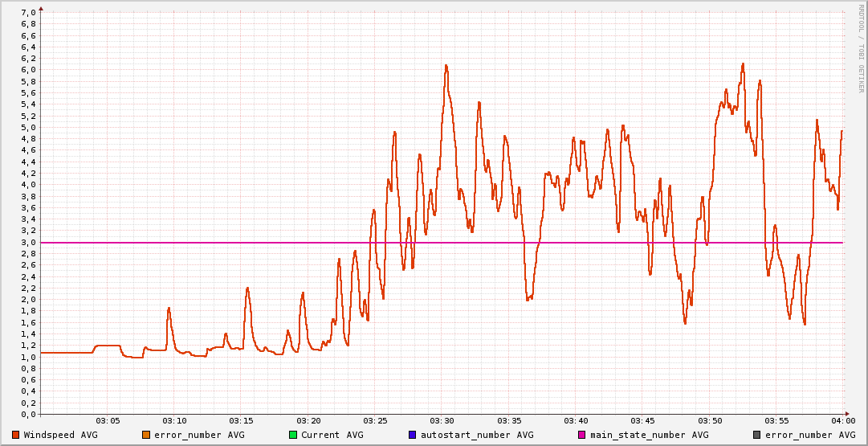Click the gray error_number AVG legend swatch
The image size is (868, 446).
tap(756, 435)
